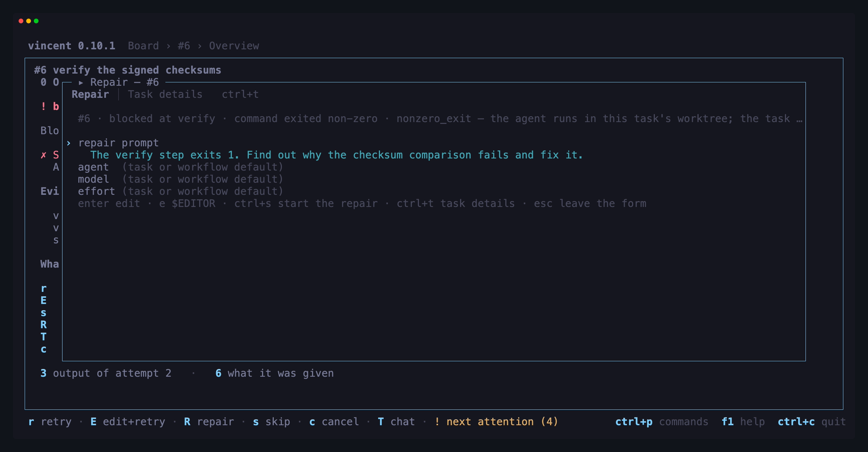Click the task title verify the signed checksums
The image size is (868, 452).
pos(137,70)
